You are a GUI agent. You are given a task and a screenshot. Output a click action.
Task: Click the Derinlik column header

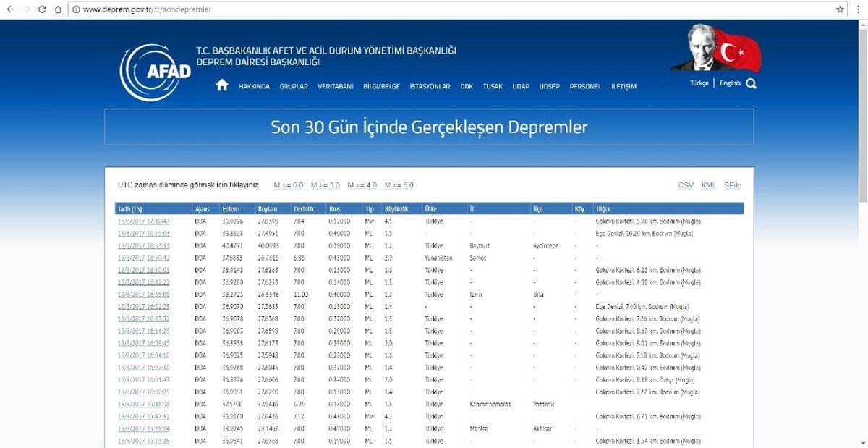tap(304, 208)
